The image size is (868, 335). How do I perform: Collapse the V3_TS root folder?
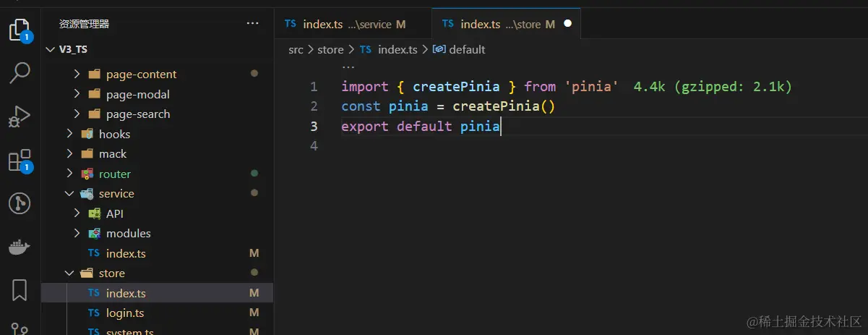50,49
